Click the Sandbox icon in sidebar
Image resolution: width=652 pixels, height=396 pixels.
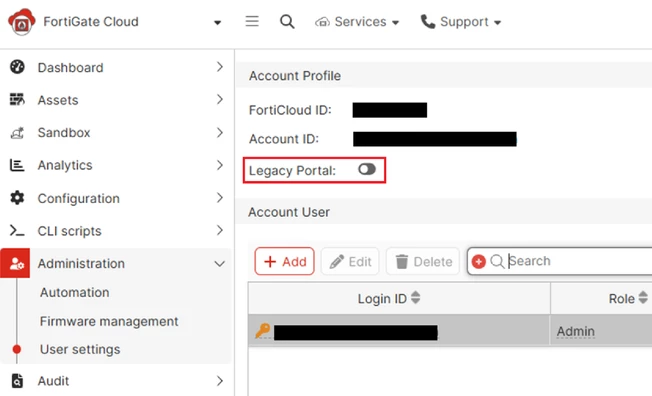(x=17, y=133)
